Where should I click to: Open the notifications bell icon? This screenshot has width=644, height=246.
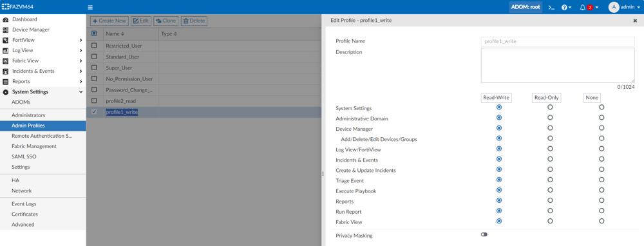tap(582, 7)
